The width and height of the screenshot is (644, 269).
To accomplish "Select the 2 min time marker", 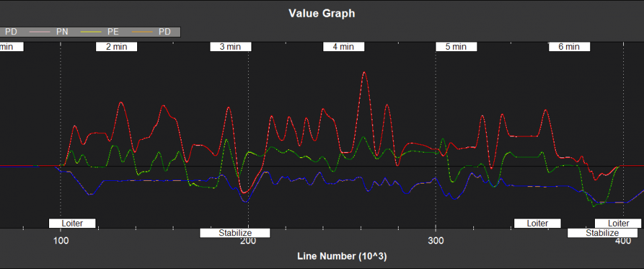I will pyautogui.click(x=116, y=47).
